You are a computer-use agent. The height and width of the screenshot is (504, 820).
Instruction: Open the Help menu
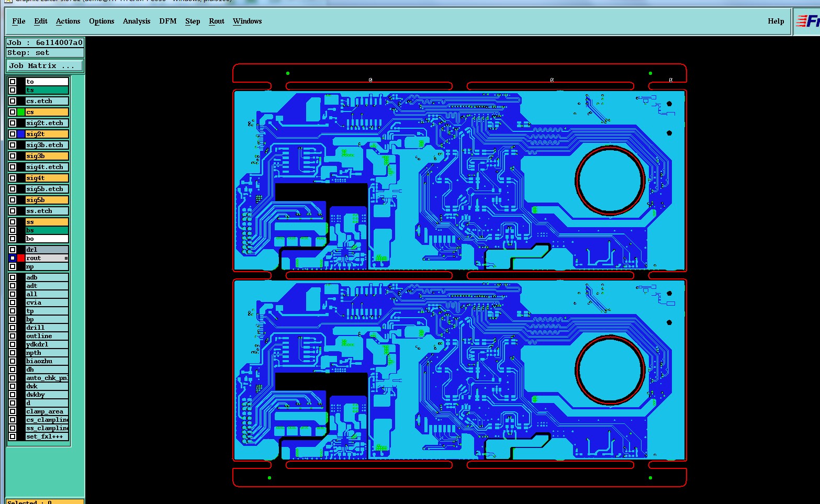pyautogui.click(x=776, y=21)
